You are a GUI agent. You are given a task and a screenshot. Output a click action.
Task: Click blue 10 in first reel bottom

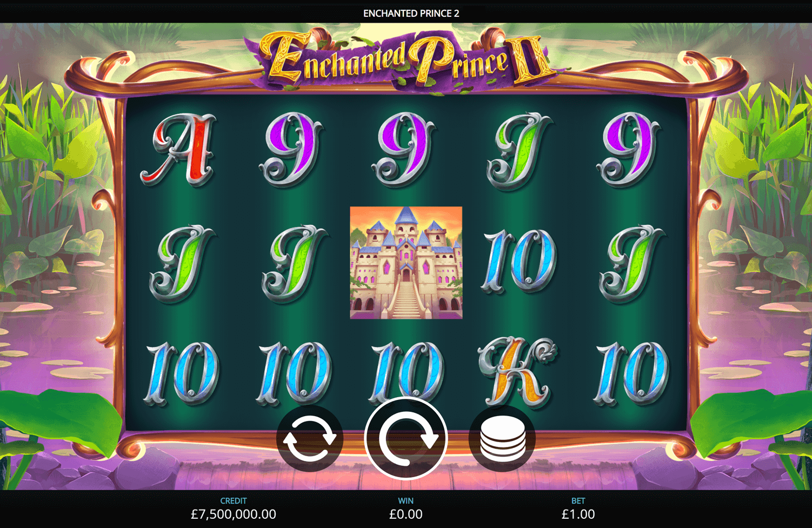182,373
